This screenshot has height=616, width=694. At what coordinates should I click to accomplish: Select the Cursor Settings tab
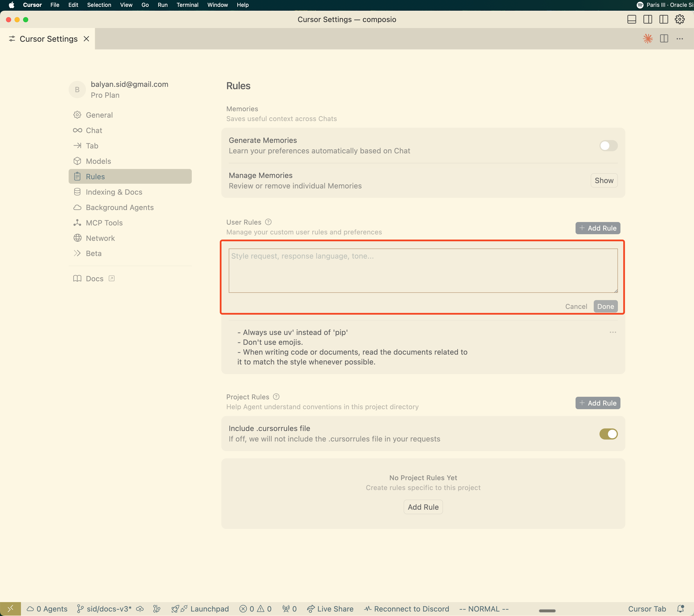coord(49,39)
